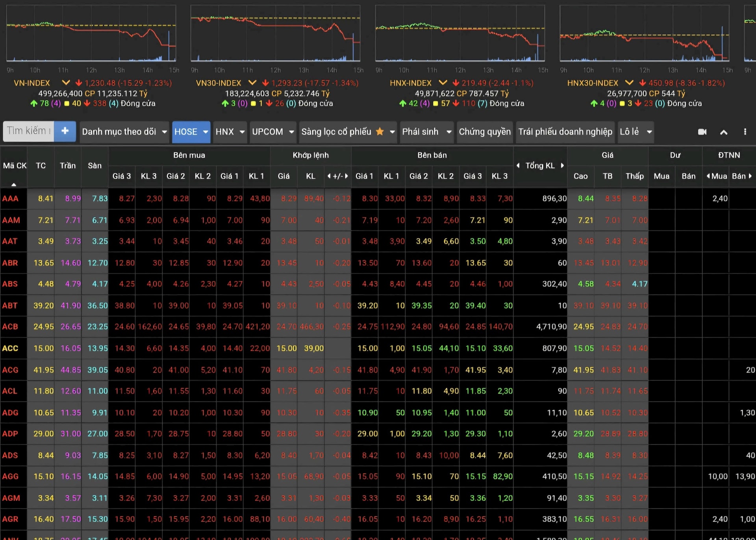The image size is (756, 540).
Task: Click the Trần column header
Action: pos(68,166)
